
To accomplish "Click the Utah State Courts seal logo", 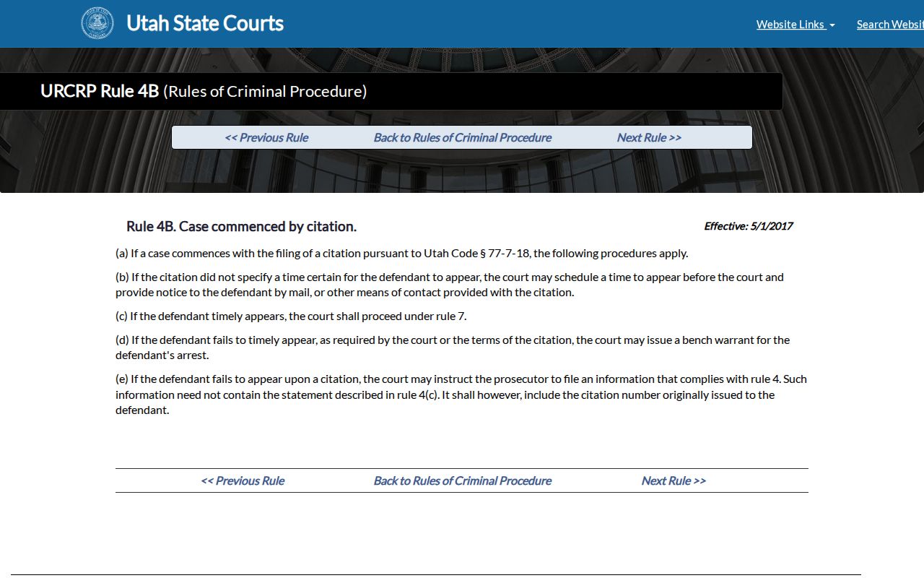I will point(97,23).
